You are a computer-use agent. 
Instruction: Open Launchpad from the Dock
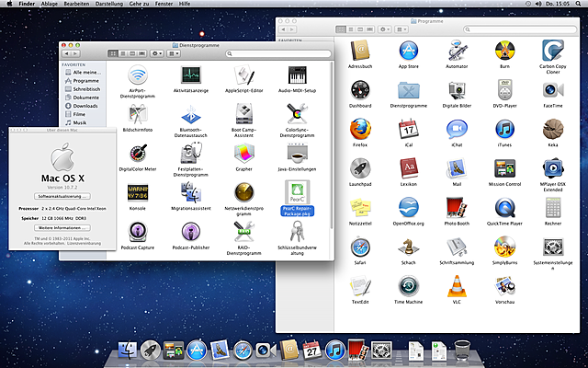pyautogui.click(x=151, y=350)
